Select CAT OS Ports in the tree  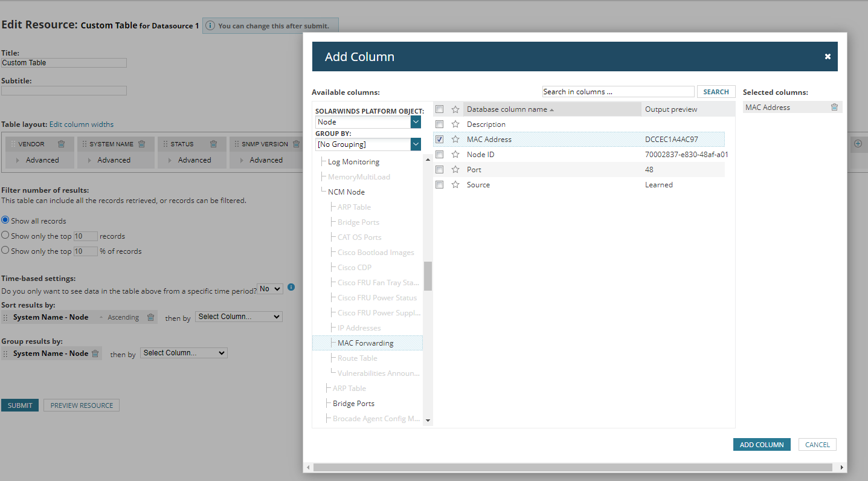click(x=359, y=237)
